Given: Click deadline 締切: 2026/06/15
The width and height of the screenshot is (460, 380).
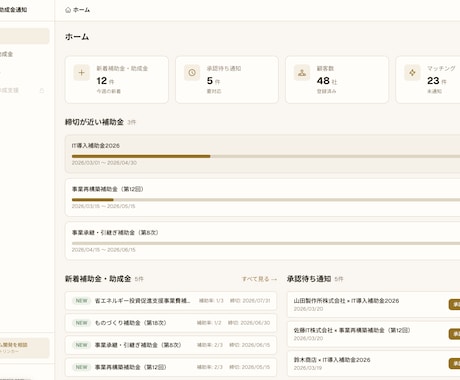Looking at the screenshot, I should (250, 345).
